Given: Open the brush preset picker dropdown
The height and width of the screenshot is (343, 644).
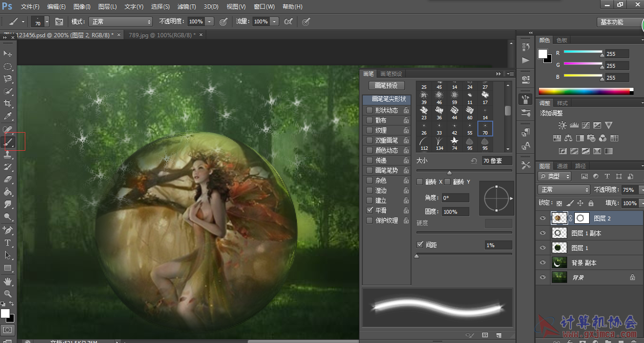Looking at the screenshot, I should tap(47, 21).
